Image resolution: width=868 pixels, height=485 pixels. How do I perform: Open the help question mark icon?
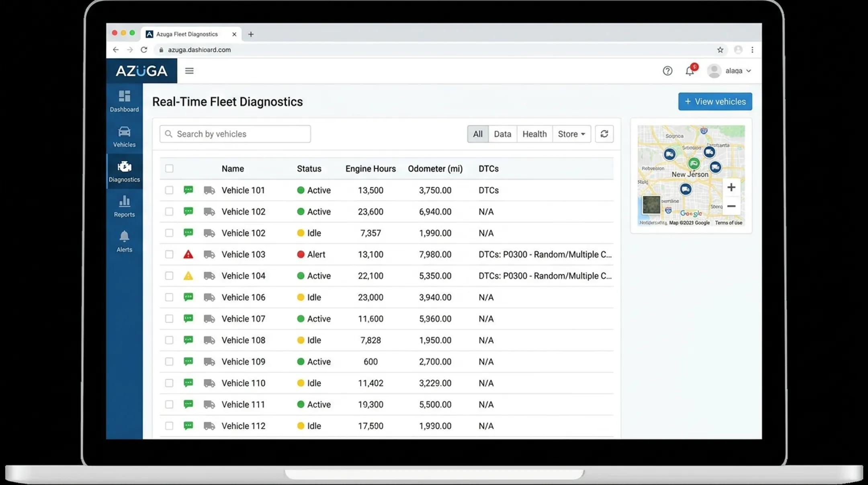pos(667,71)
